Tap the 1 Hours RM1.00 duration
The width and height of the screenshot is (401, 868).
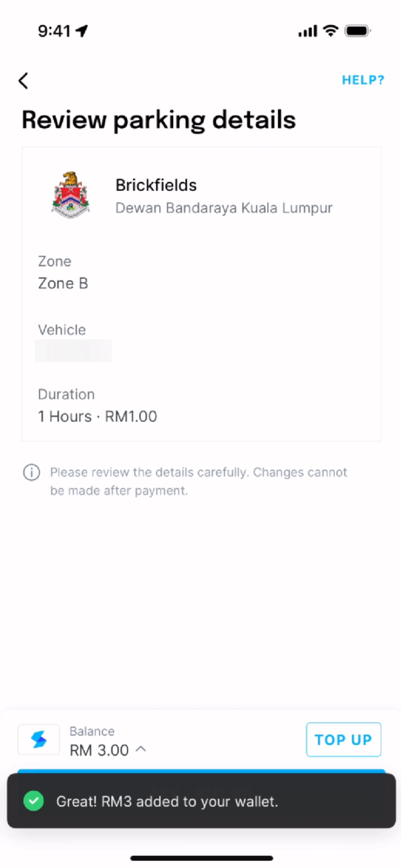[x=98, y=417]
